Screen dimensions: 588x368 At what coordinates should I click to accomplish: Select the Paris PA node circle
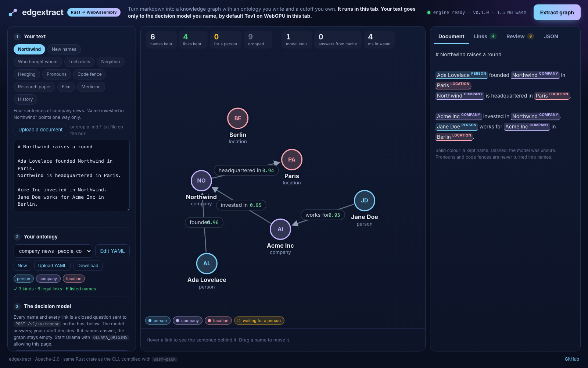pos(292,160)
